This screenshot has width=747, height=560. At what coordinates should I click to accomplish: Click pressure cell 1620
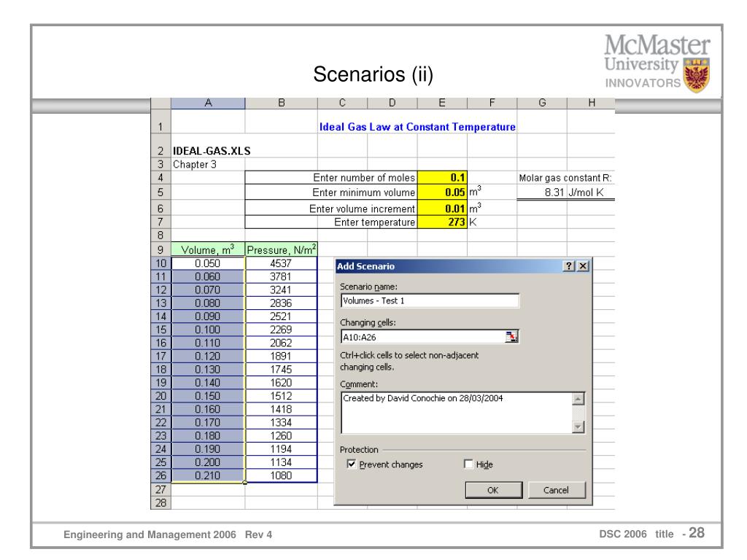tap(282, 382)
